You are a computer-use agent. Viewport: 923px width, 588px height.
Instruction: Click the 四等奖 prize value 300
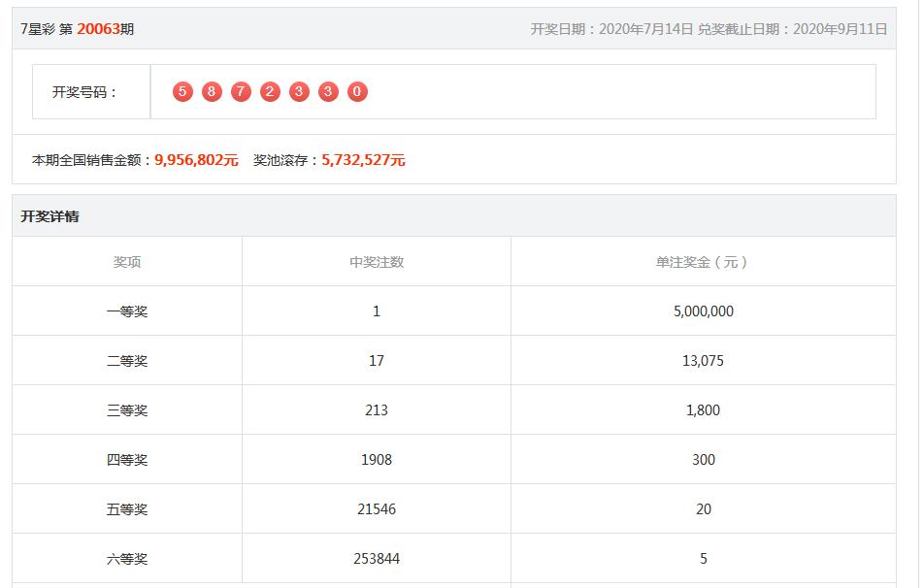(x=704, y=460)
